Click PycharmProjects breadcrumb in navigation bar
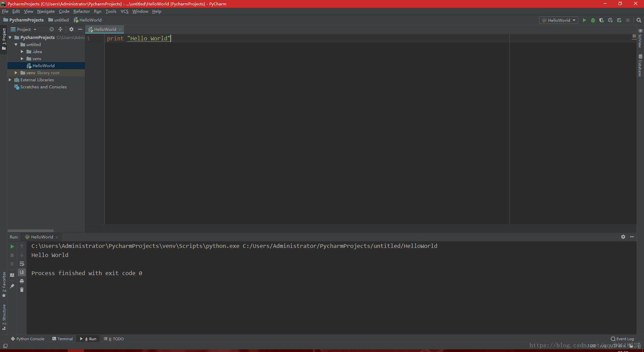The height and width of the screenshot is (352, 644). click(x=23, y=20)
